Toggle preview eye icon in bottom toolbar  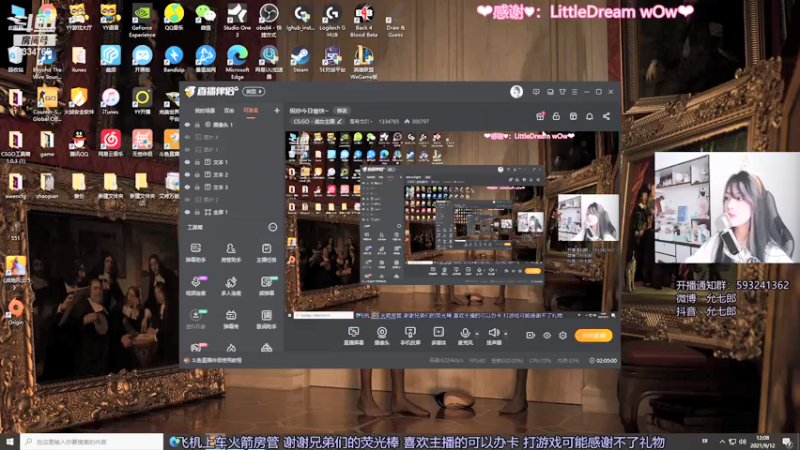(x=546, y=335)
